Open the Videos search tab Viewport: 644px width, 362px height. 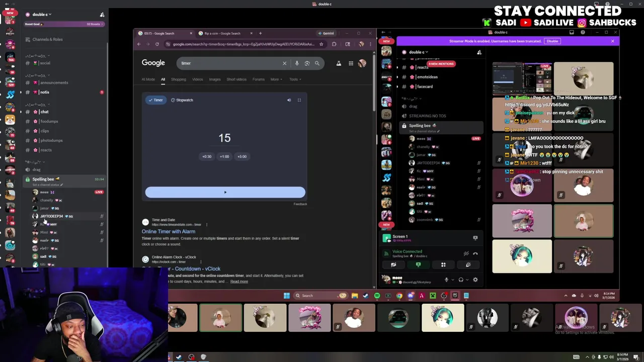pos(197,79)
